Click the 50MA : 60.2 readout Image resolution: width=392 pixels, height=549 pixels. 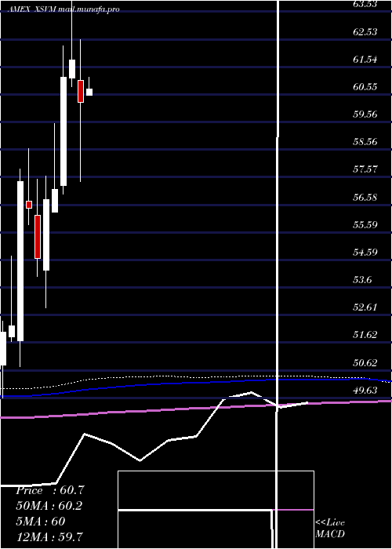[x=49, y=506]
